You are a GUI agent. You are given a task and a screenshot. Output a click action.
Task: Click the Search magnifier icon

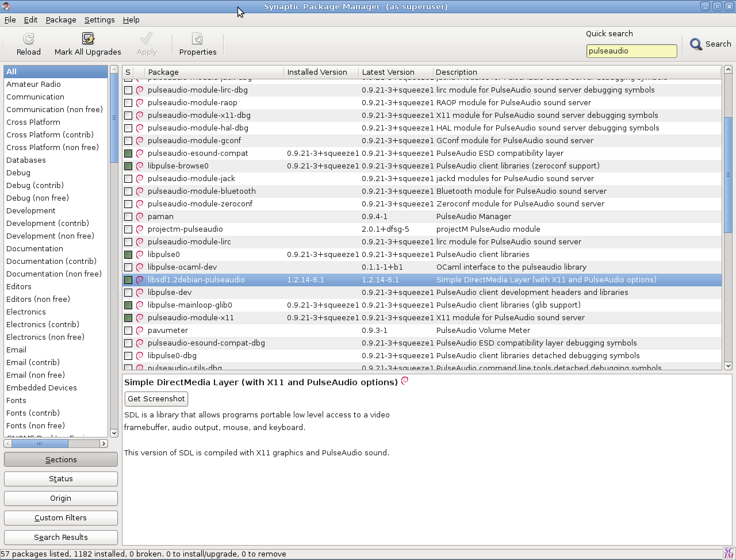[x=696, y=44]
